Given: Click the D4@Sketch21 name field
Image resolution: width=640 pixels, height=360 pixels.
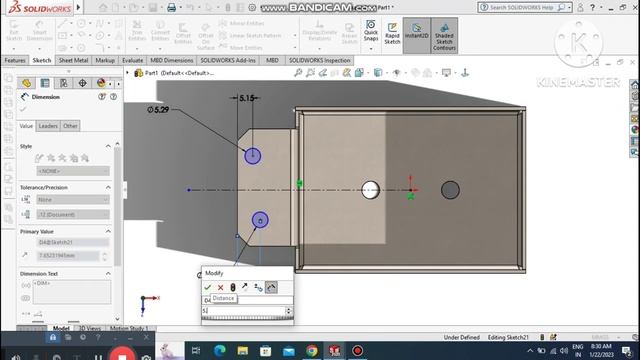Looking at the screenshot, I should [x=73, y=242].
